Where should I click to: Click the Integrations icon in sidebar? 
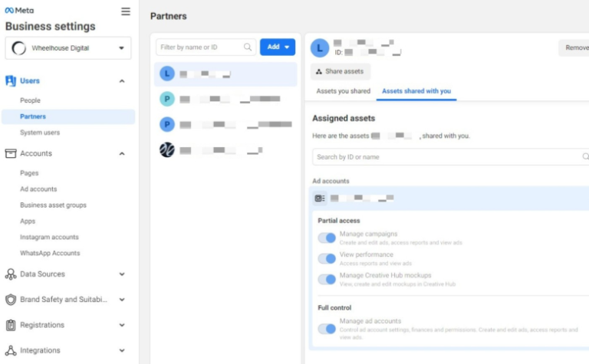[11, 350]
